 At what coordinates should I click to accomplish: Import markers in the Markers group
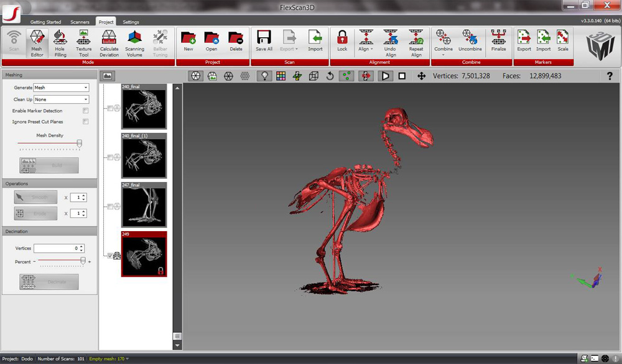pyautogui.click(x=544, y=41)
